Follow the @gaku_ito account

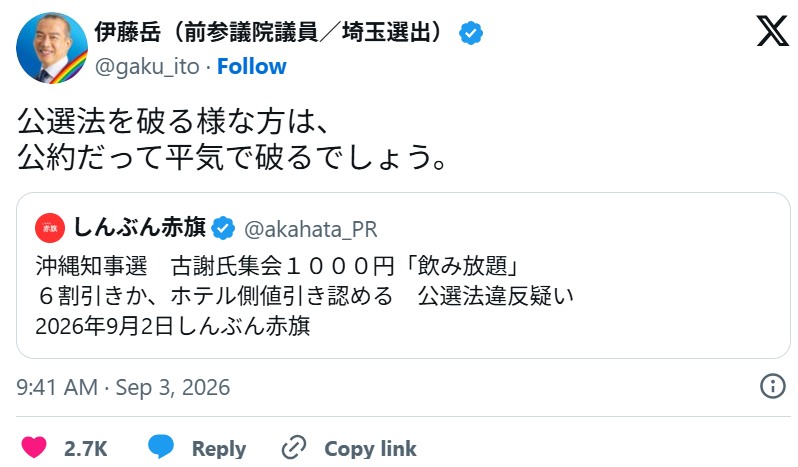(251, 67)
